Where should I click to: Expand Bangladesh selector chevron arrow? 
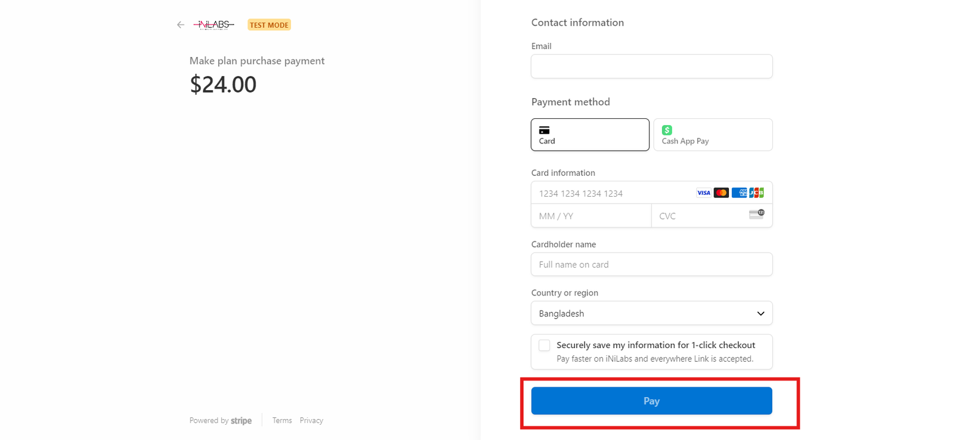pos(761,314)
